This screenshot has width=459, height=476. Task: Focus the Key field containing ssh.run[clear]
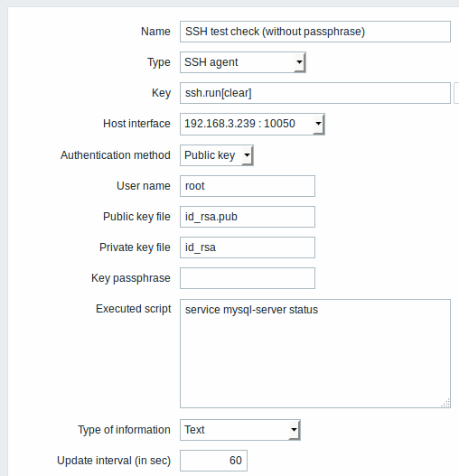315,93
